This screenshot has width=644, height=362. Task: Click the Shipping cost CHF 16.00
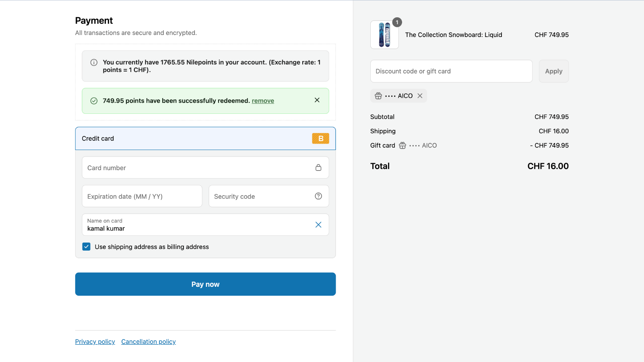[x=554, y=131]
